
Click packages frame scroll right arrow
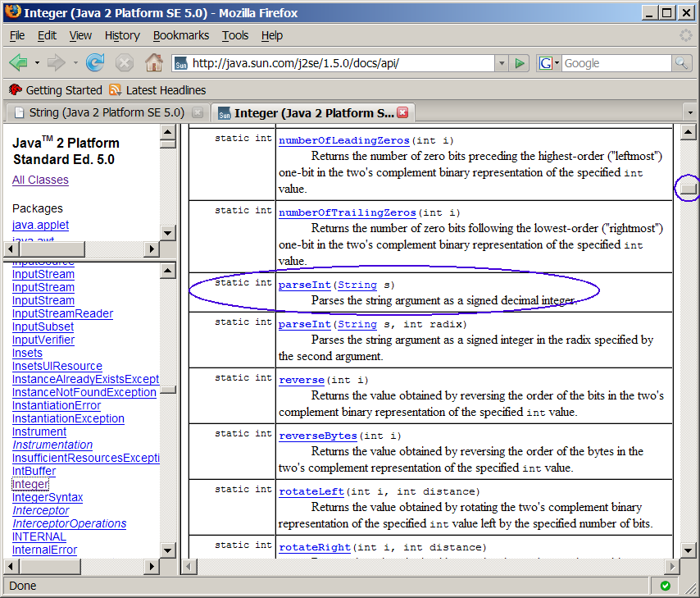pyautogui.click(x=152, y=249)
